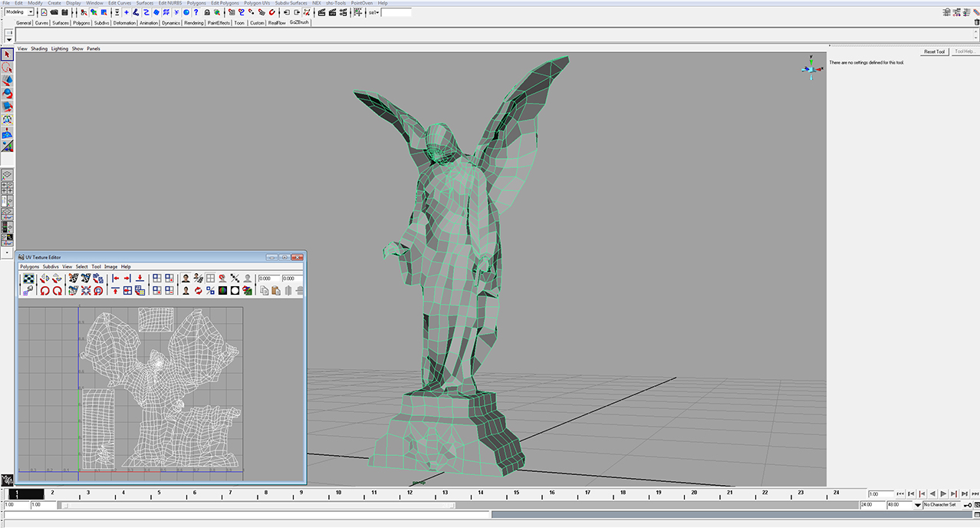The height and width of the screenshot is (528, 980).
Task: Open the viewport Panels menu
Action: point(94,48)
